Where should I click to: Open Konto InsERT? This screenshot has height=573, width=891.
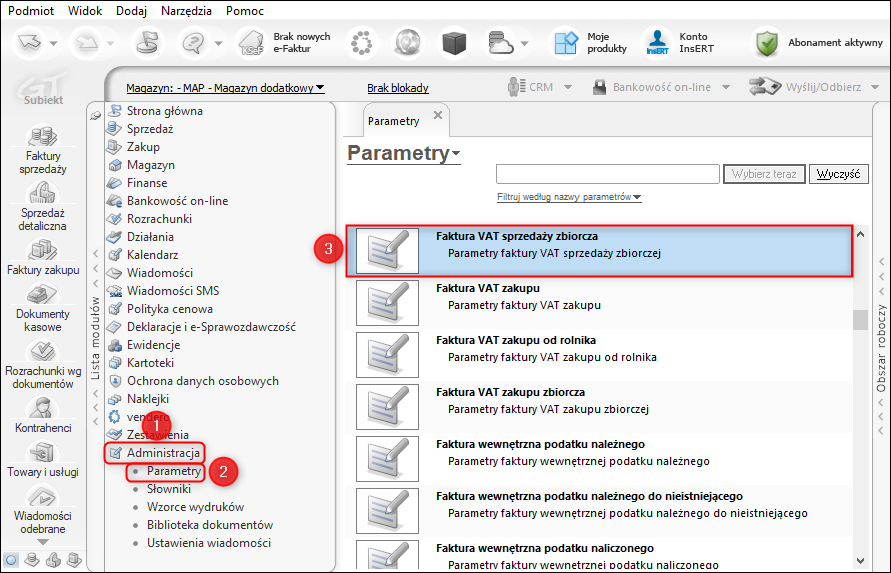(679, 43)
